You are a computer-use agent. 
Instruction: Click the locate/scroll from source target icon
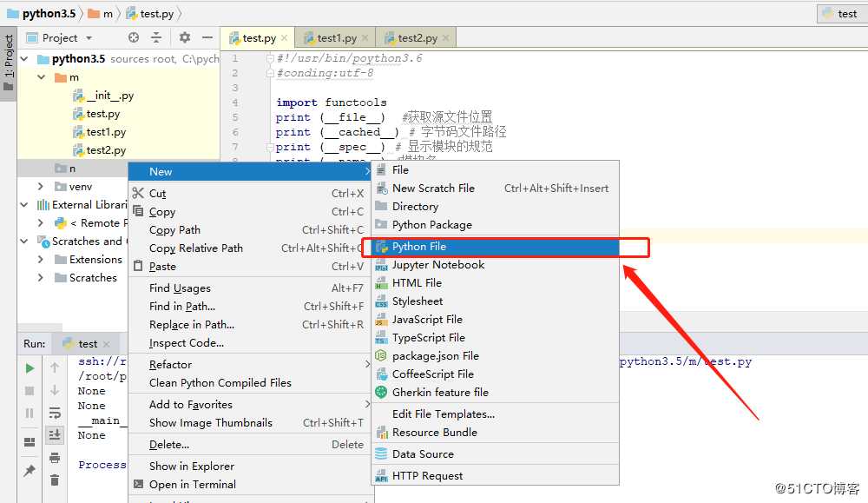(134, 37)
